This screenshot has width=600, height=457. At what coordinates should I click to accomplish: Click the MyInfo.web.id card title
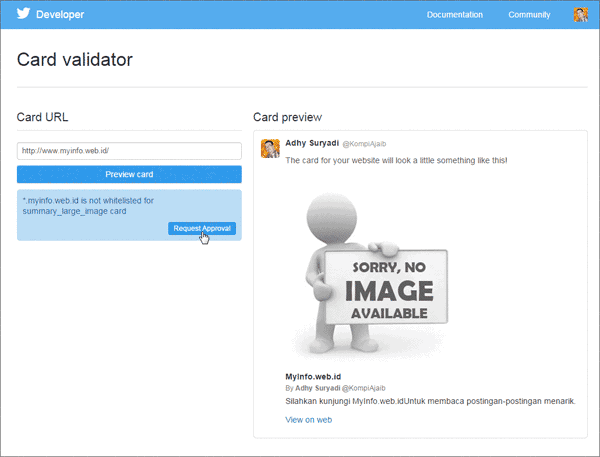pyautogui.click(x=313, y=377)
